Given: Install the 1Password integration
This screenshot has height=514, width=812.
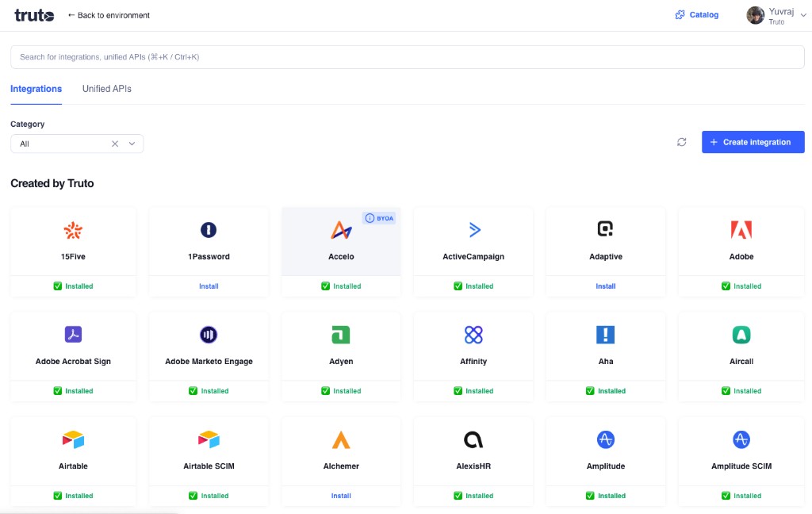Looking at the screenshot, I should [x=209, y=286].
